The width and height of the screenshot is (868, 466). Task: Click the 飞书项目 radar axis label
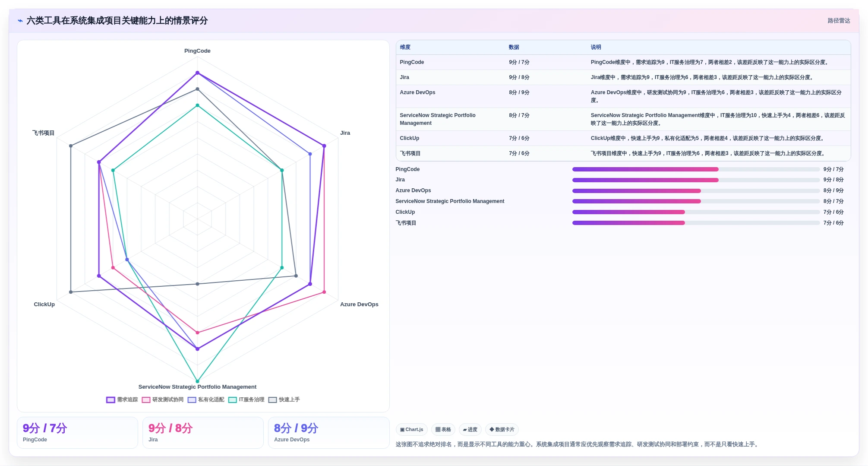click(44, 133)
